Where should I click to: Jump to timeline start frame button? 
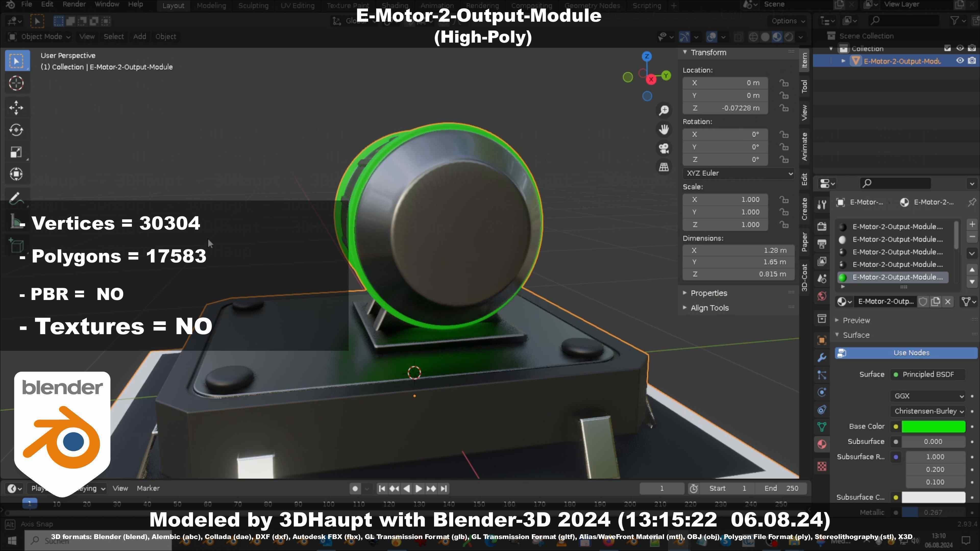click(x=382, y=489)
